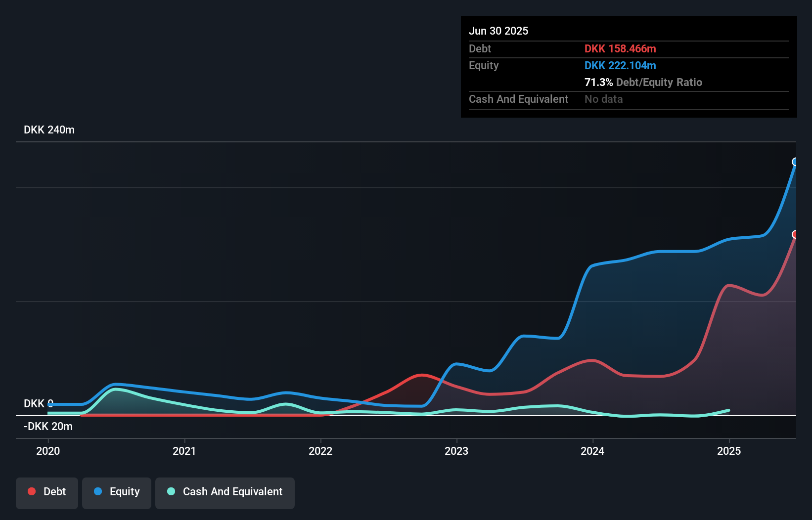Click the teal Cash And Equivalent legend dot
This screenshot has width=812, height=520.
coord(171,491)
